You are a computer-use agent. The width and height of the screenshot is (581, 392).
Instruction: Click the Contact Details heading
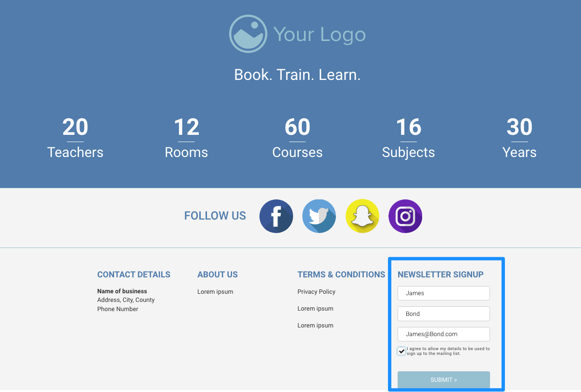(134, 274)
